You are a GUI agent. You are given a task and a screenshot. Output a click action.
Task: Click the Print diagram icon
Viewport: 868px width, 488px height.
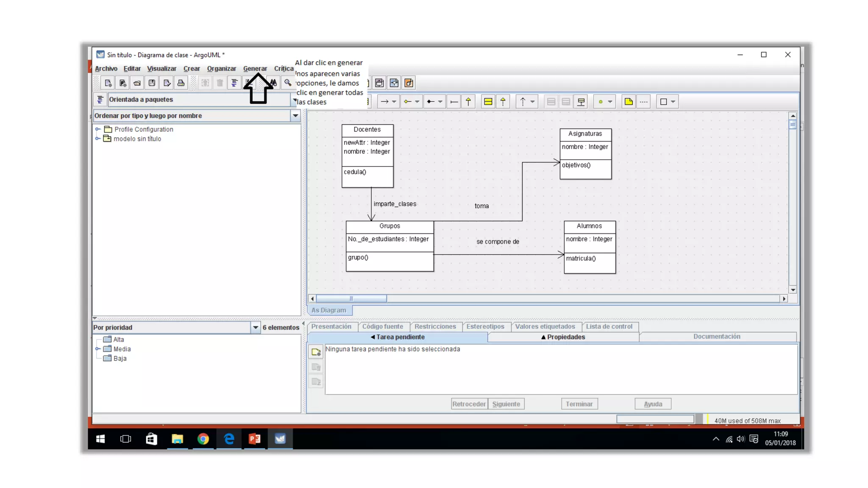tap(181, 83)
